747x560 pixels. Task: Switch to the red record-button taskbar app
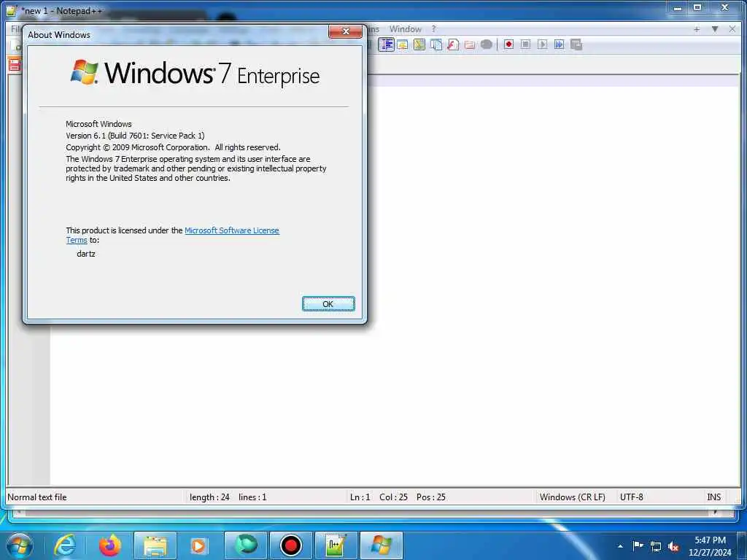click(290, 545)
